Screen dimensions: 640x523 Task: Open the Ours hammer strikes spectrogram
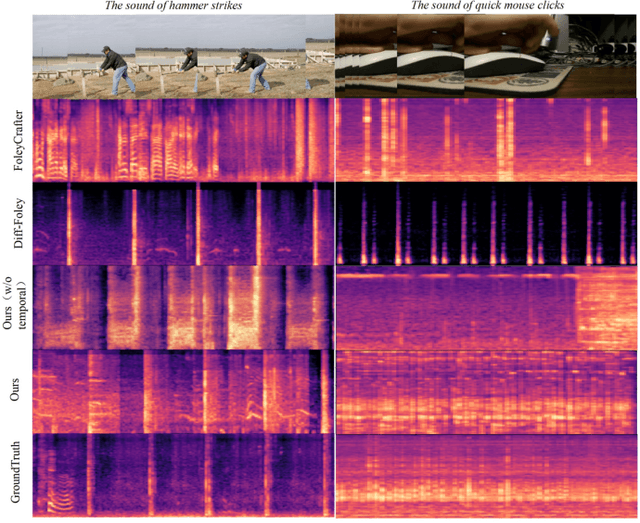[182, 390]
